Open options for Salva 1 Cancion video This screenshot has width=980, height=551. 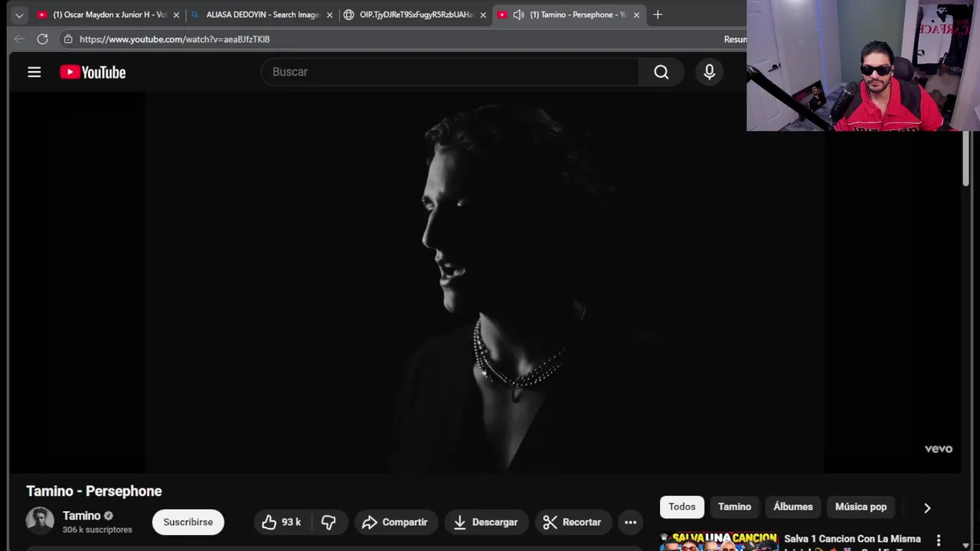pos(939,540)
